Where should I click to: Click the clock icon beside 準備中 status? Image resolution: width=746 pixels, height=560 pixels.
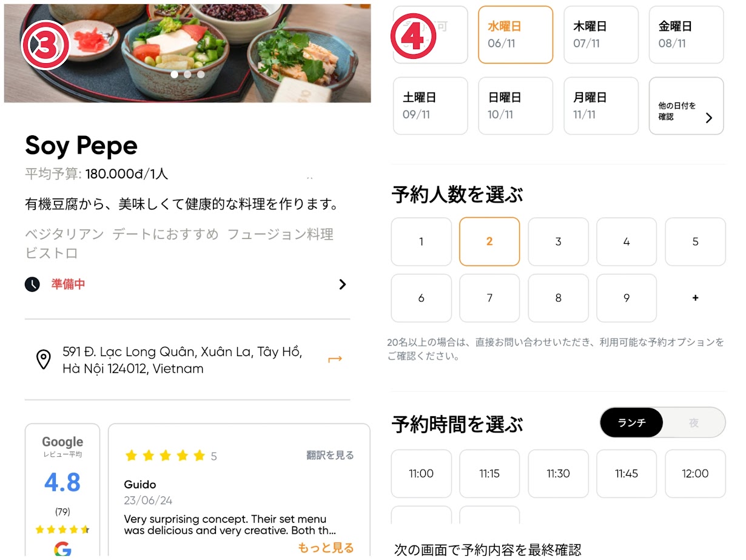[32, 284]
